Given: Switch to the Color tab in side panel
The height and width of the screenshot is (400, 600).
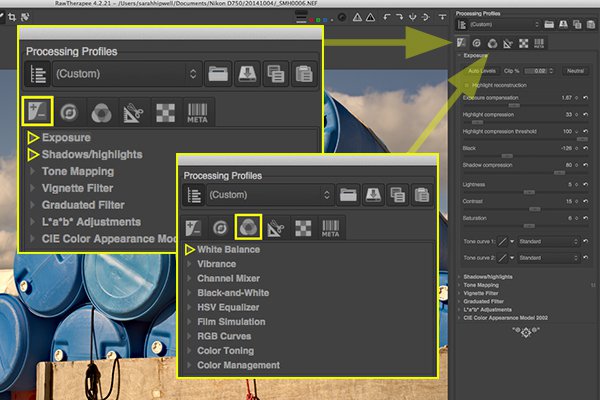Looking at the screenshot, I should click(x=492, y=43).
